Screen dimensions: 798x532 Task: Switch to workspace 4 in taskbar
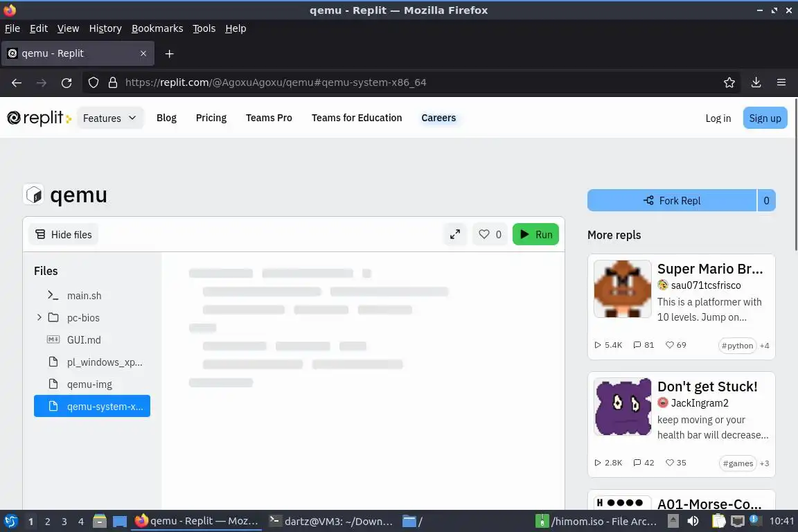click(x=81, y=522)
